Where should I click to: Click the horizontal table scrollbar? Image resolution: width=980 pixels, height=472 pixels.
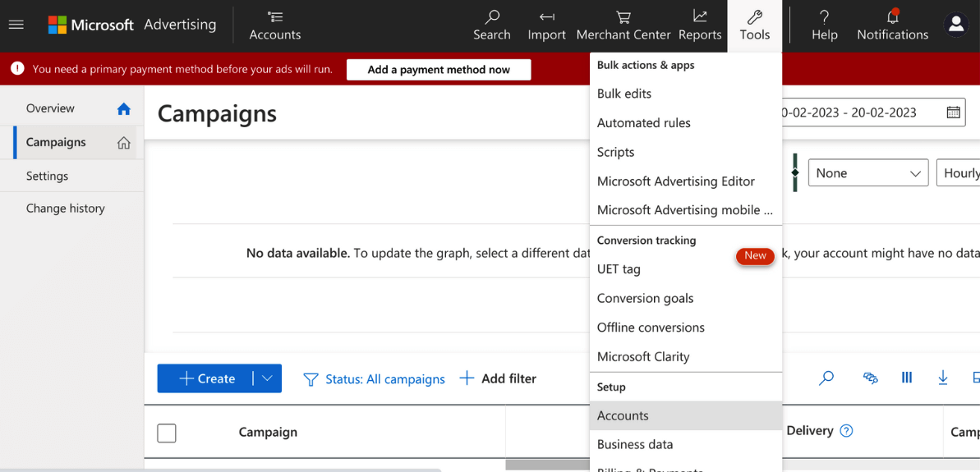(x=547, y=465)
